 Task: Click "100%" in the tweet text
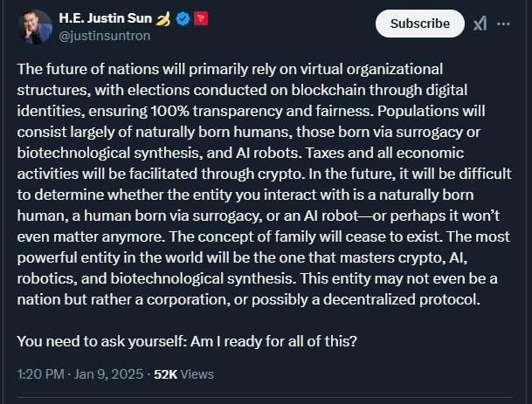click(169, 111)
